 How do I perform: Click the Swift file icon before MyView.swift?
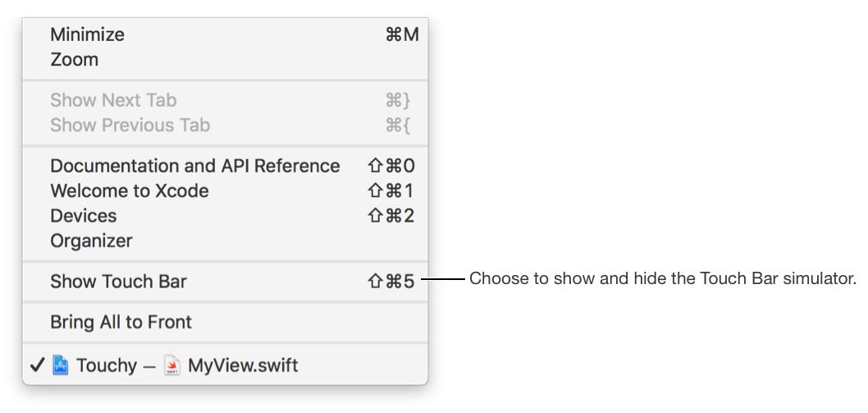click(171, 365)
